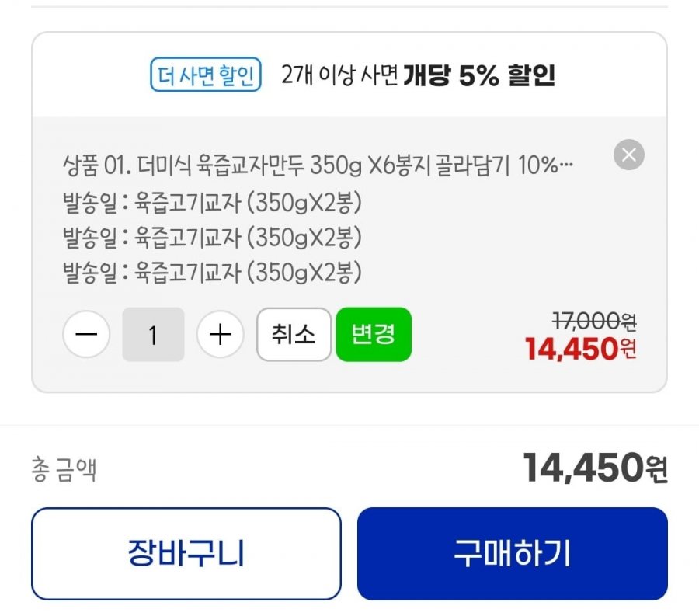Click the black total 14,450원 amount

tap(595, 468)
